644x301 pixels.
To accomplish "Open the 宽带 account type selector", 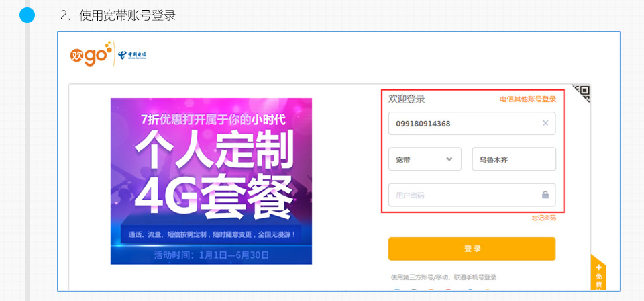I will [x=425, y=159].
